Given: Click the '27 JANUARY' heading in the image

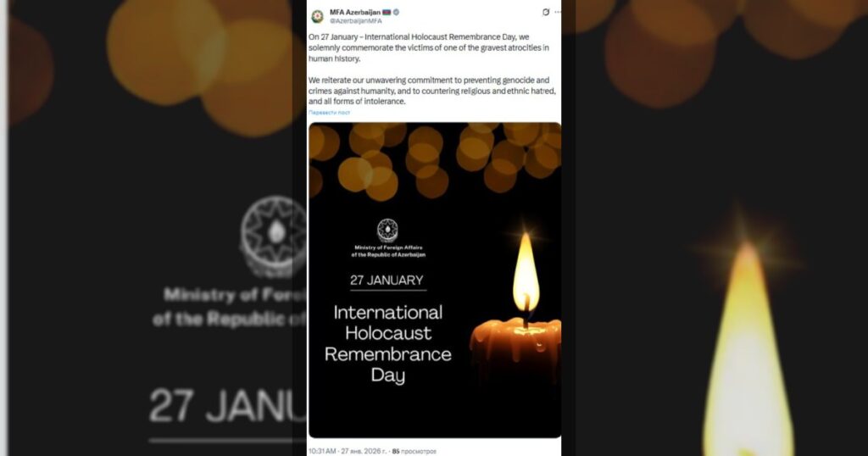Looking at the screenshot, I should 387,281.
